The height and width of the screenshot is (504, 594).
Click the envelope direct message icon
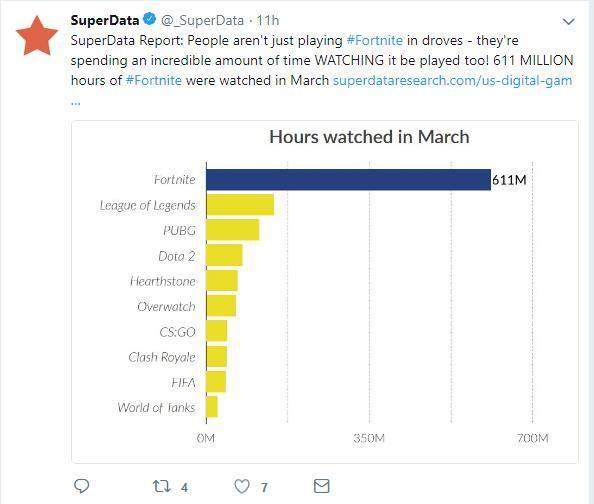click(322, 486)
